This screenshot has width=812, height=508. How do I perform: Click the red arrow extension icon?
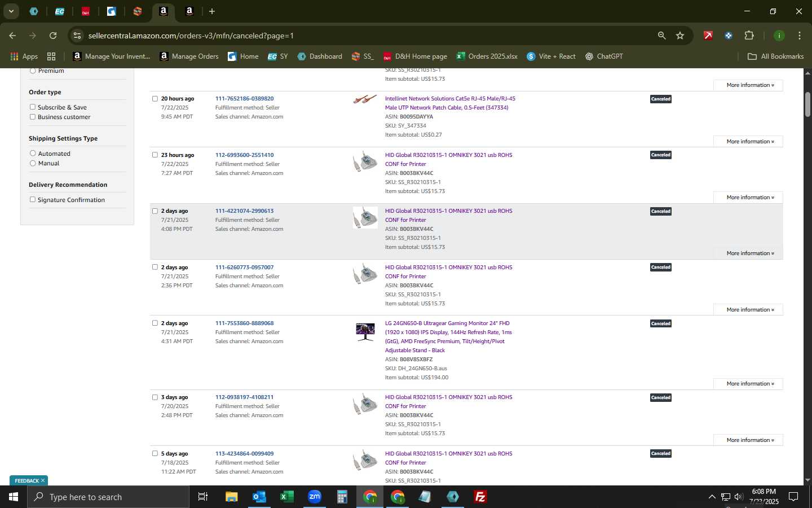[x=708, y=36]
